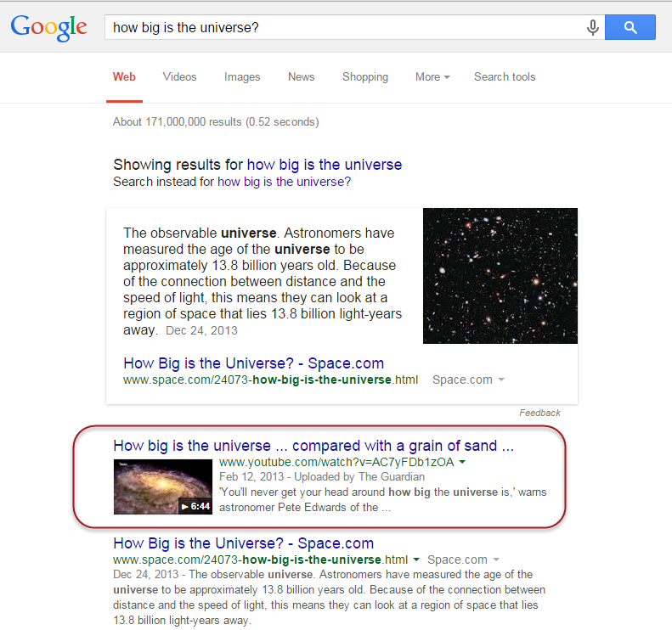The width and height of the screenshot is (672, 630).
Task: Open featured snippet title How Big is the Universe
Action: pos(254,363)
